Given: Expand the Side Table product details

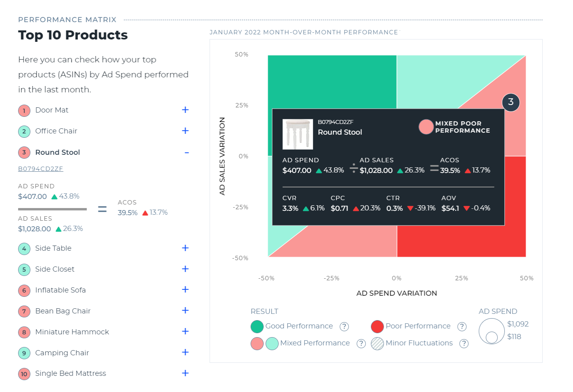Looking at the screenshot, I should click(185, 248).
